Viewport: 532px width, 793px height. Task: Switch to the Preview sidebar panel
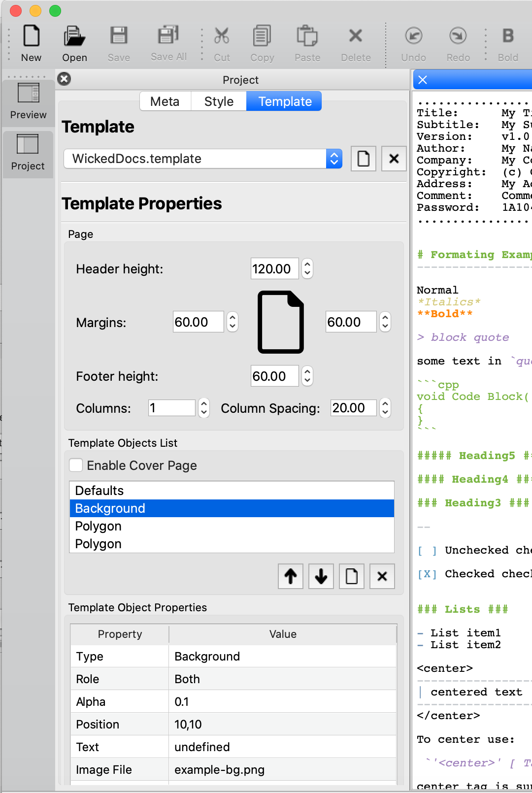[x=28, y=101]
